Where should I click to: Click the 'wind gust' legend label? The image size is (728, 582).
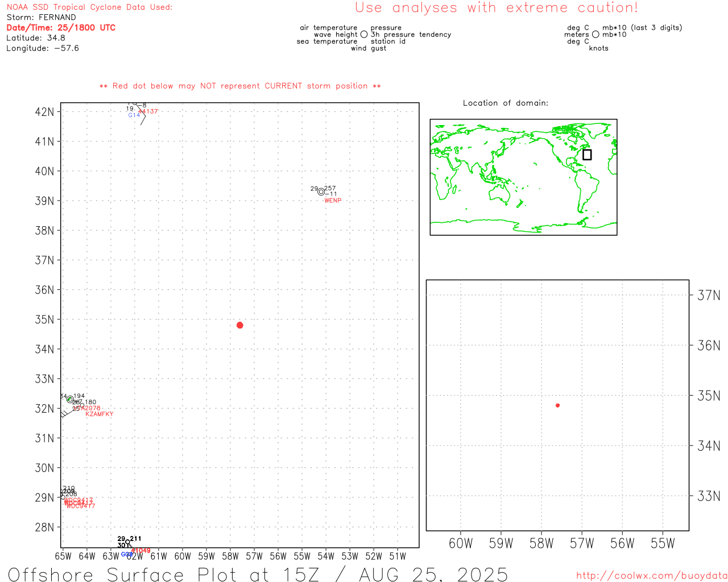coord(369,48)
